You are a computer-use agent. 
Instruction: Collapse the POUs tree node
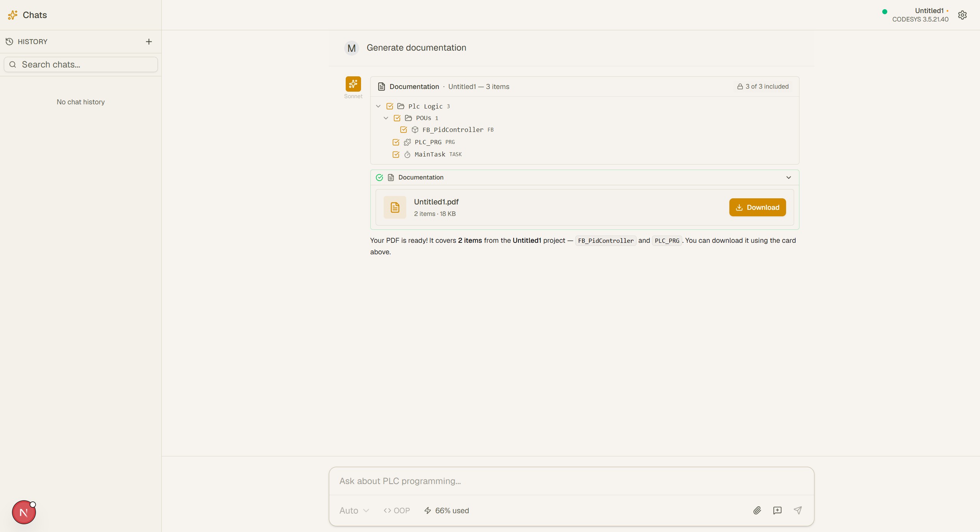[386, 118]
